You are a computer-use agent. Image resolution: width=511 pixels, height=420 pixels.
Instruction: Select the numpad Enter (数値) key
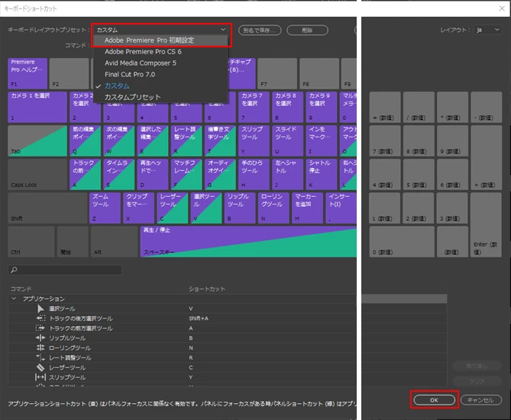coord(486,225)
